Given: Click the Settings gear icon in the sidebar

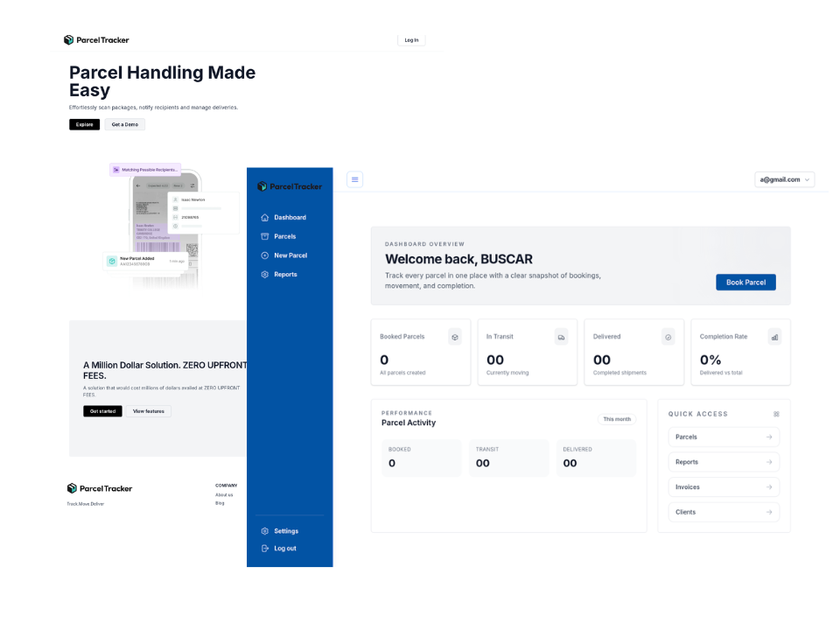Looking at the screenshot, I should [x=264, y=530].
